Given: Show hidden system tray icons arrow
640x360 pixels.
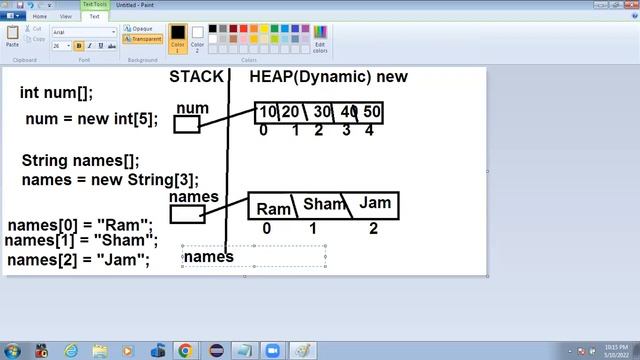Looking at the screenshot, I should click(570, 351).
